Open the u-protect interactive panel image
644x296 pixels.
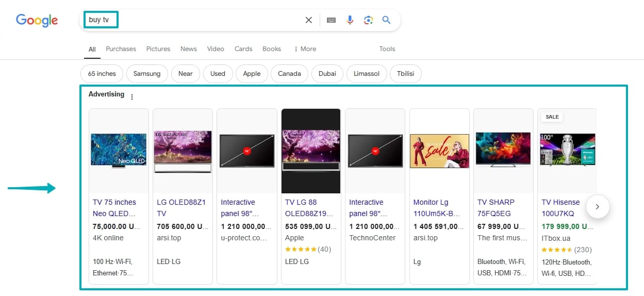[x=247, y=151]
